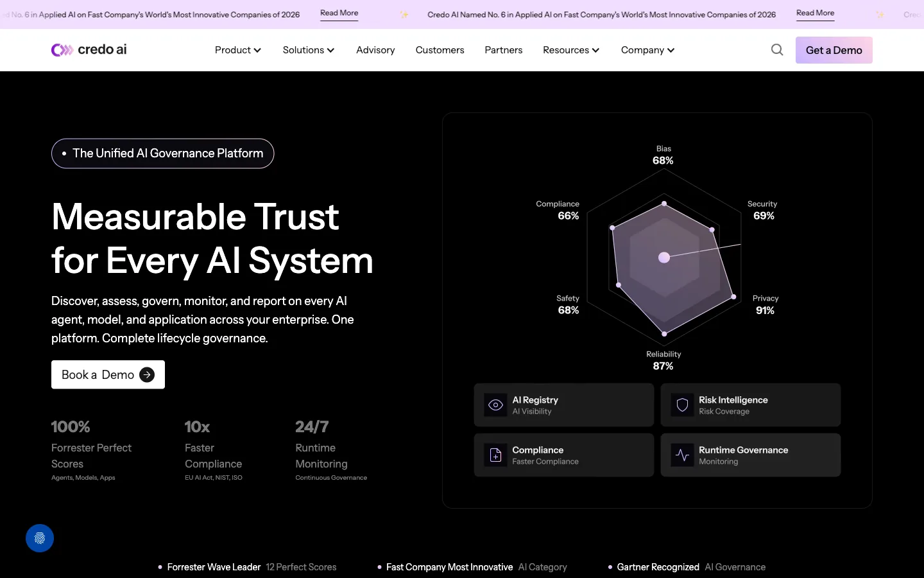The width and height of the screenshot is (924, 578).
Task: Click the Book a Demo button
Action: [108, 374]
